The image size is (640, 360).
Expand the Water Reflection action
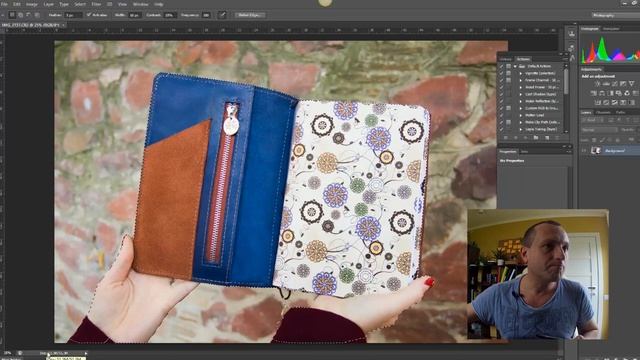coord(521,101)
